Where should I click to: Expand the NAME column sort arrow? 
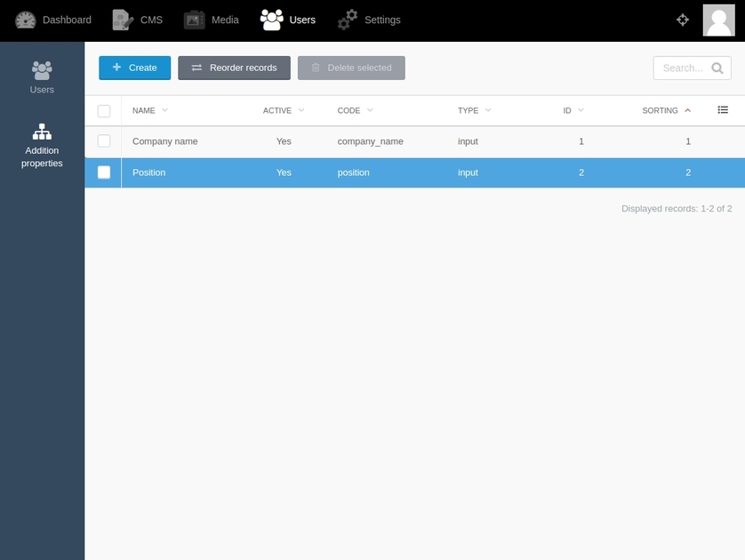tap(164, 110)
